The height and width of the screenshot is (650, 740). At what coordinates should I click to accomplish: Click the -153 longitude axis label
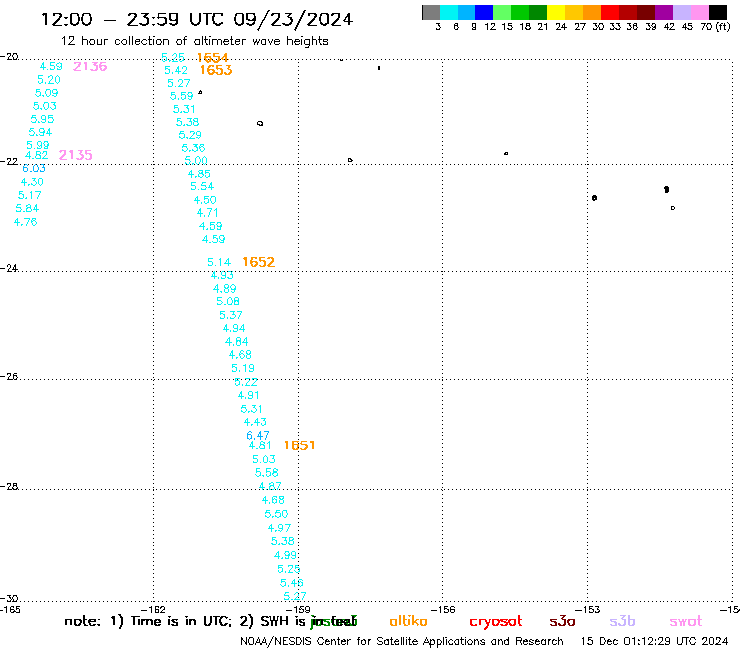coord(587,609)
